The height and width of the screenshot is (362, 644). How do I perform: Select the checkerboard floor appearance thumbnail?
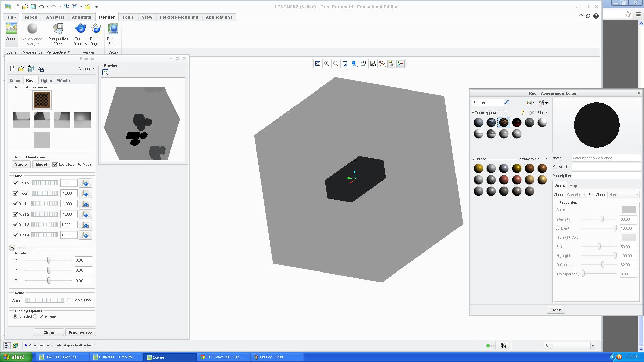[x=42, y=100]
